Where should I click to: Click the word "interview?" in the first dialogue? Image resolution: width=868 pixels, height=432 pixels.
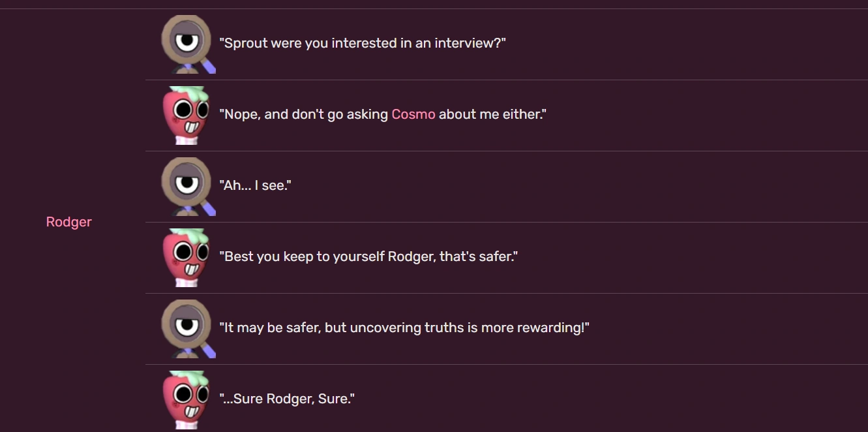[470, 43]
